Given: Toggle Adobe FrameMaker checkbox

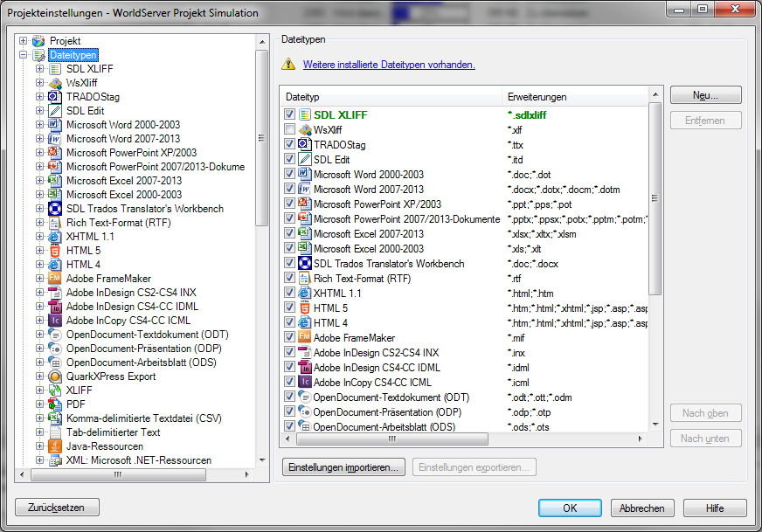Looking at the screenshot, I should pyautogui.click(x=289, y=337).
